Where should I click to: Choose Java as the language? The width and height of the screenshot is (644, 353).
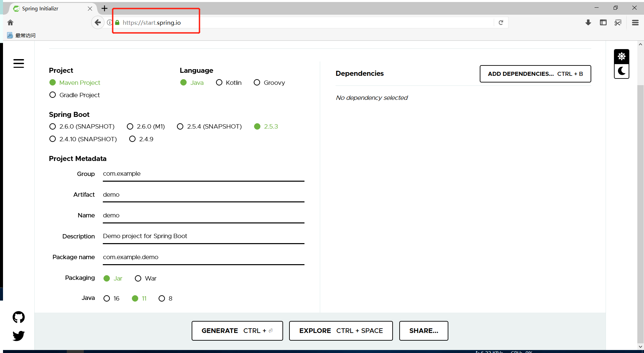192,82
